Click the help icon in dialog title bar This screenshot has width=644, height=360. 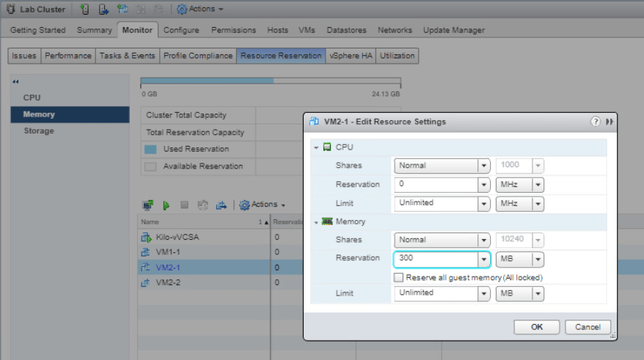596,122
